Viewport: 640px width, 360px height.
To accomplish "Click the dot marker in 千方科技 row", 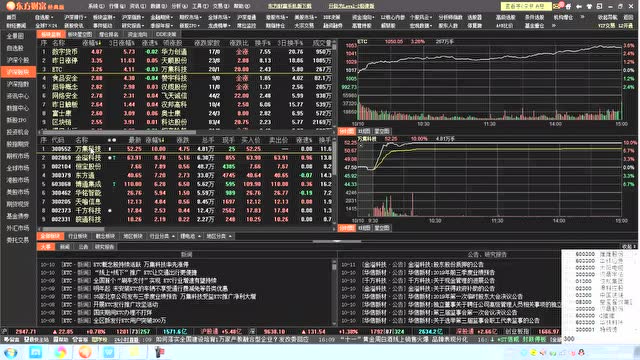I will coord(109,211).
